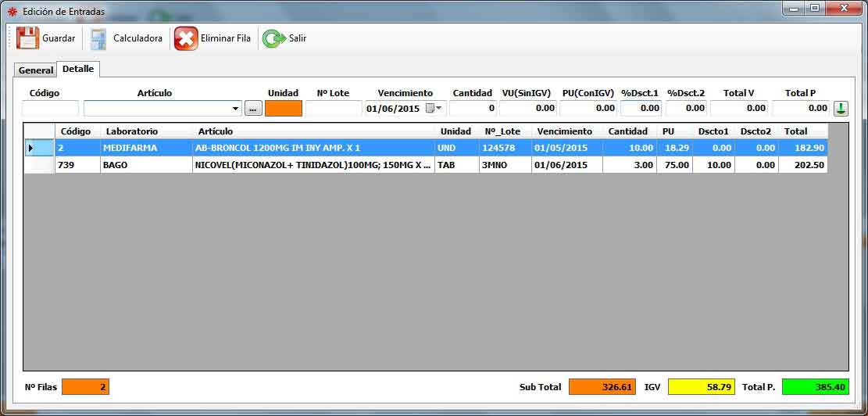This screenshot has height=416, width=868.
Task: Select the NICOVEL row from BAGO
Action: [x=313, y=165]
